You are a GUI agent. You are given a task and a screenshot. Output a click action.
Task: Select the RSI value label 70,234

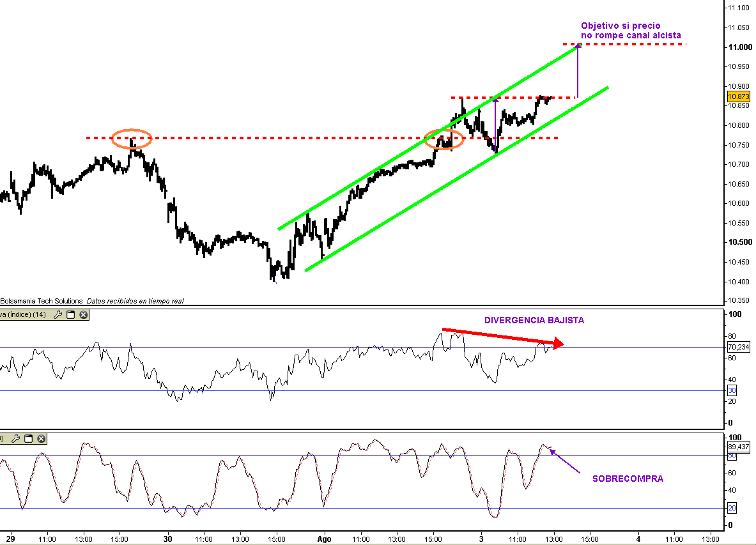[x=738, y=347]
